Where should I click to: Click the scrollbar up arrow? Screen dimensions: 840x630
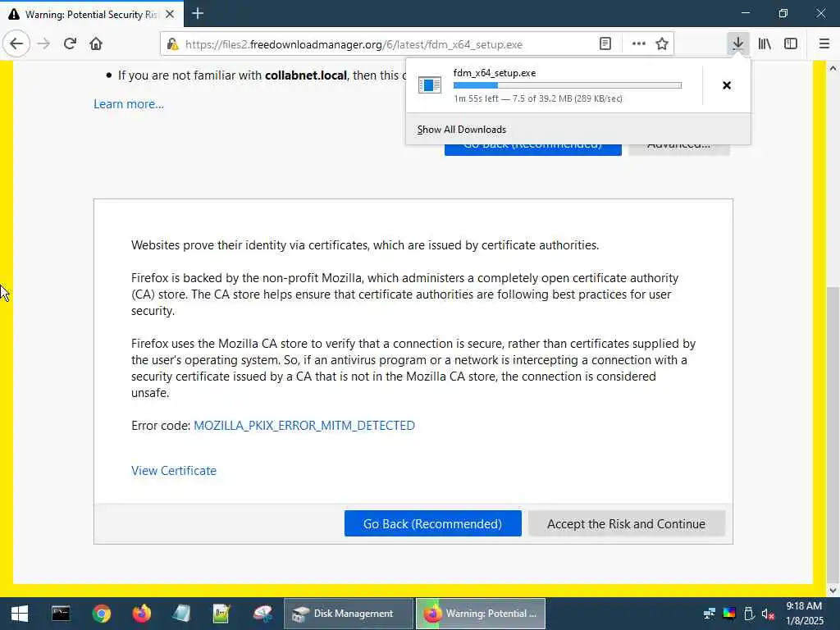(x=833, y=68)
